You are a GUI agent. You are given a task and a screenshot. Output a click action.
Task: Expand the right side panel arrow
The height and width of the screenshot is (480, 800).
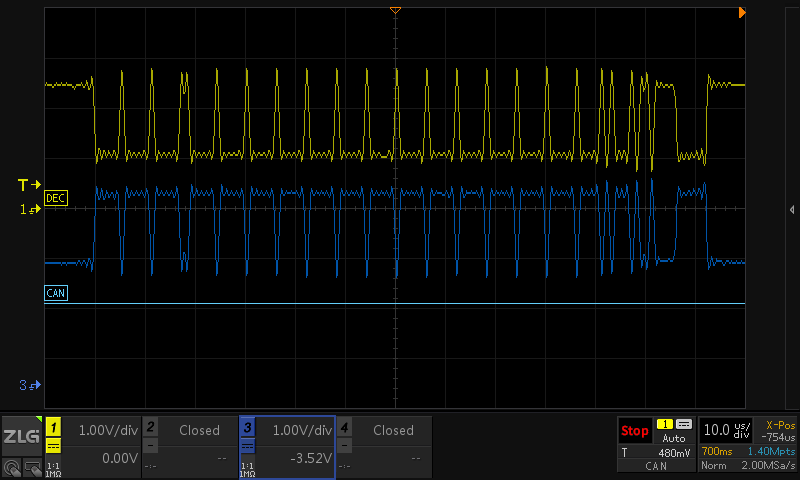coord(791,209)
